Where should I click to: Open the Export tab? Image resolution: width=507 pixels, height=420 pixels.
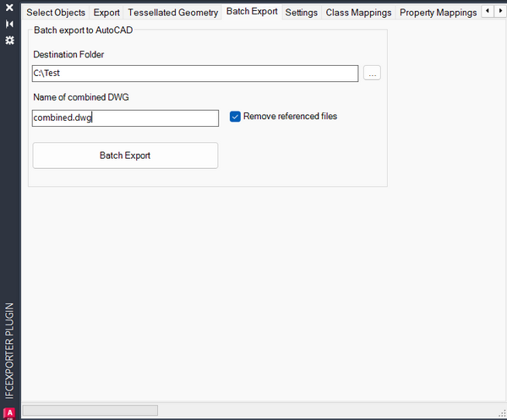click(106, 13)
